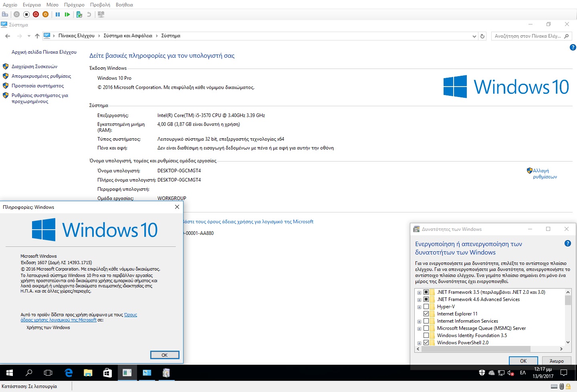Open taskbar search
The image size is (577, 392).
29,373
